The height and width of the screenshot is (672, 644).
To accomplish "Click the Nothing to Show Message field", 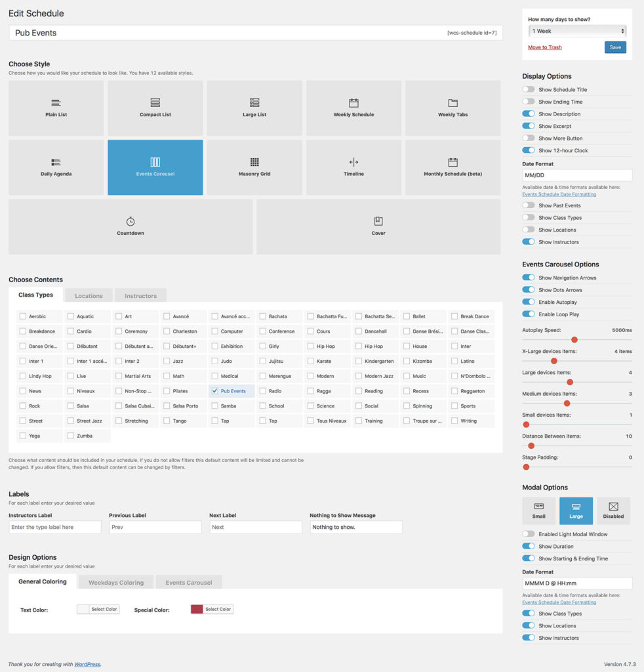I will click(355, 527).
